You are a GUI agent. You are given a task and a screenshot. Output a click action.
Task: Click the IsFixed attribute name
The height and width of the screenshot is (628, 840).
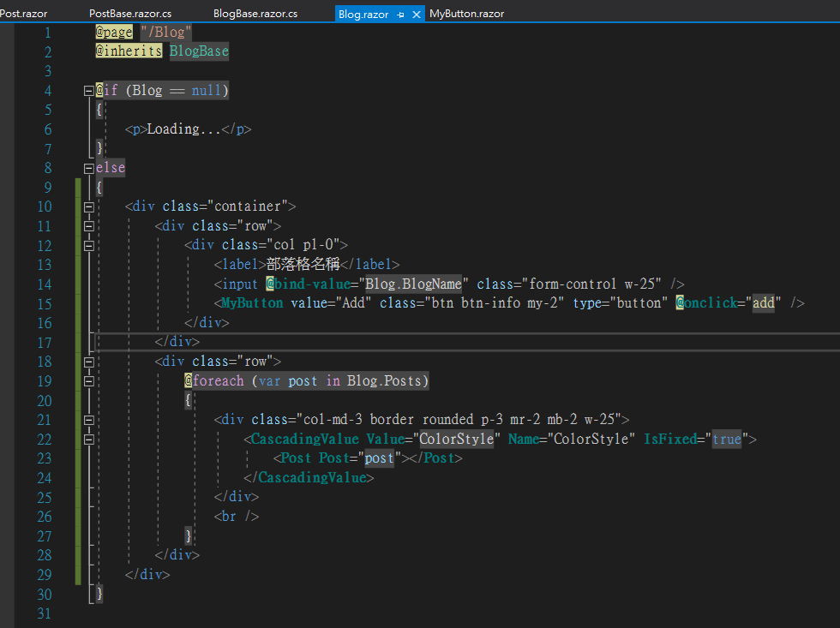coord(670,439)
